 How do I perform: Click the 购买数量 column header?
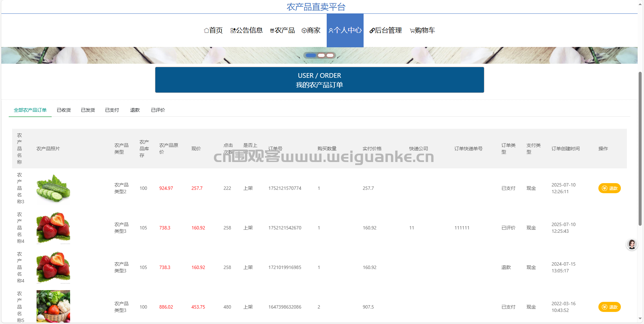tap(327, 149)
